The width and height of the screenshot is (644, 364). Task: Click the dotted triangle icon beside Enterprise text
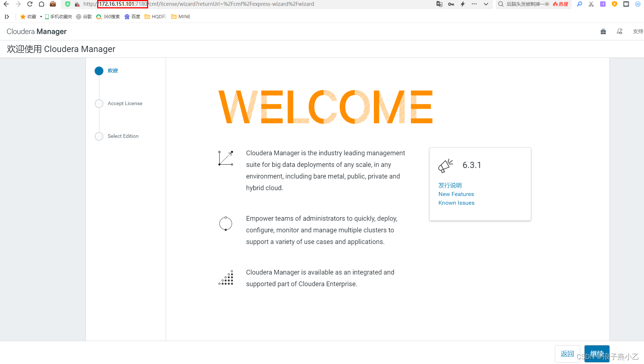pos(226,278)
